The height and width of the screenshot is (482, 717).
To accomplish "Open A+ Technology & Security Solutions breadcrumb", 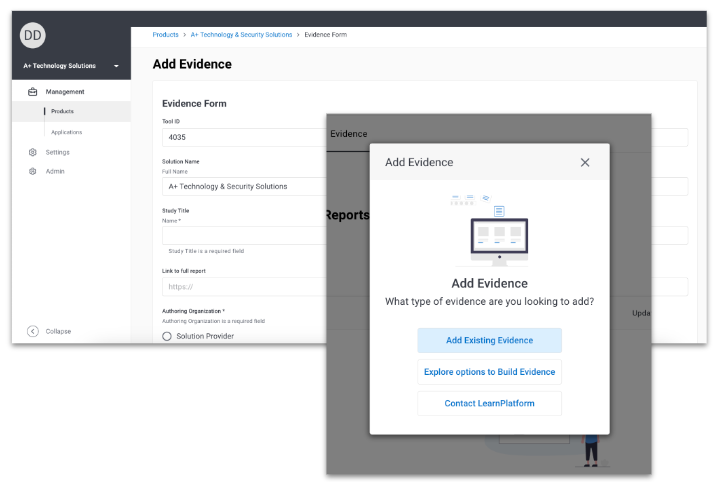I will coord(242,35).
